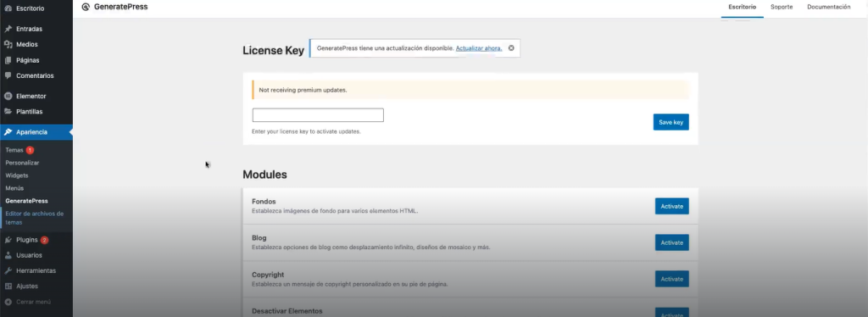Click the Plugins update count badge
This screenshot has width=868, height=317.
(44, 240)
